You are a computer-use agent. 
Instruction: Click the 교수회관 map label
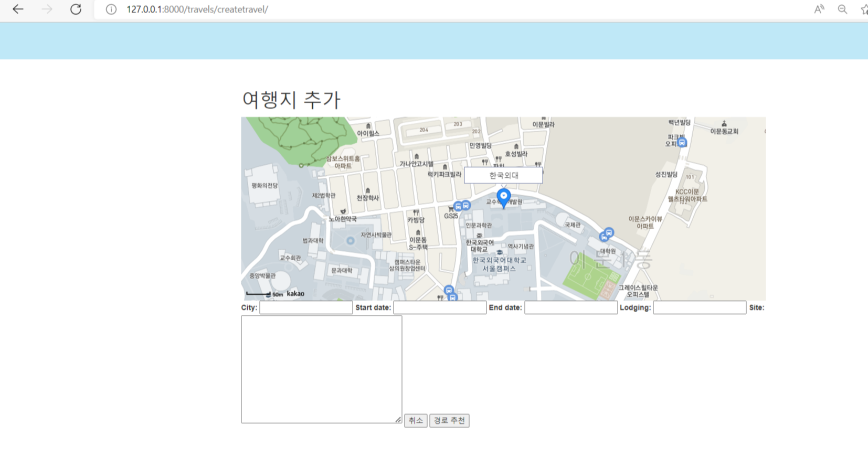[290, 258]
